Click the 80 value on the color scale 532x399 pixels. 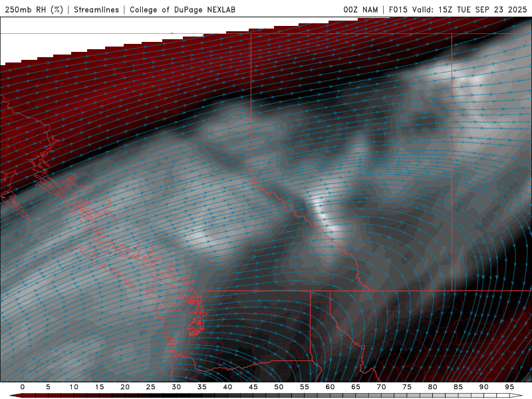pyautogui.click(x=432, y=387)
